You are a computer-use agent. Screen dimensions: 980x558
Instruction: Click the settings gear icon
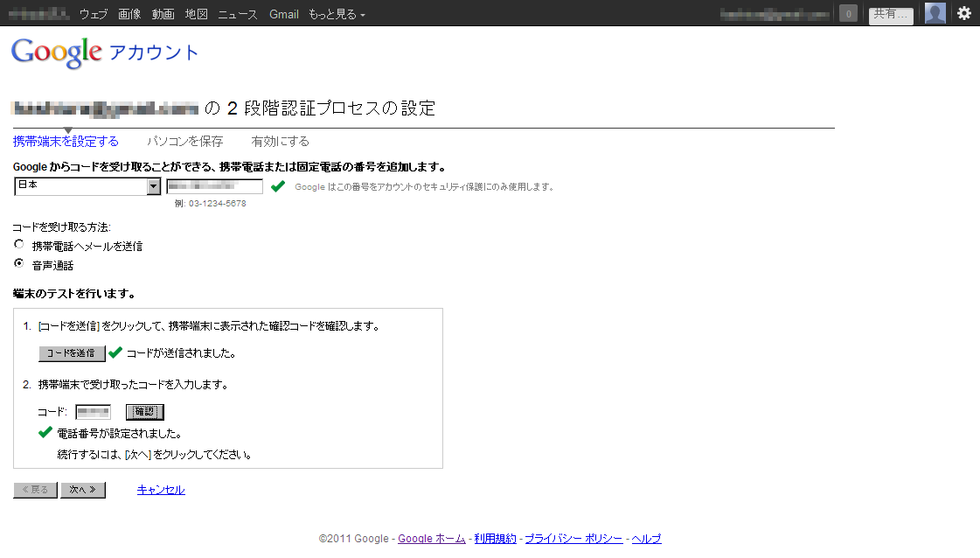tap(963, 13)
